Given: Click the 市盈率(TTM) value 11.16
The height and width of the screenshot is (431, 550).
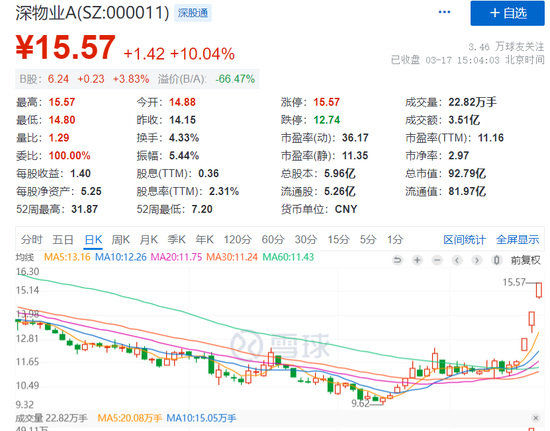Looking at the screenshot, I should click(x=491, y=138).
